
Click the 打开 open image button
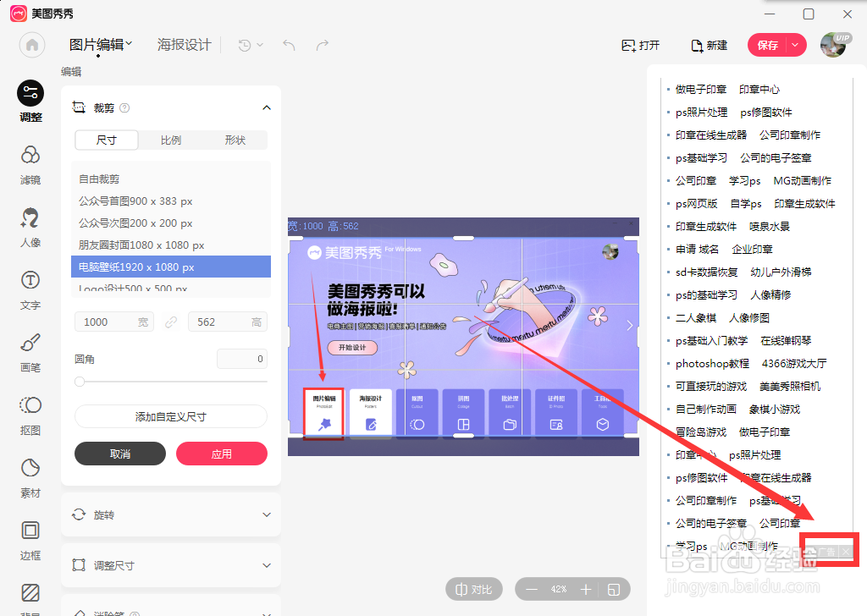point(640,46)
